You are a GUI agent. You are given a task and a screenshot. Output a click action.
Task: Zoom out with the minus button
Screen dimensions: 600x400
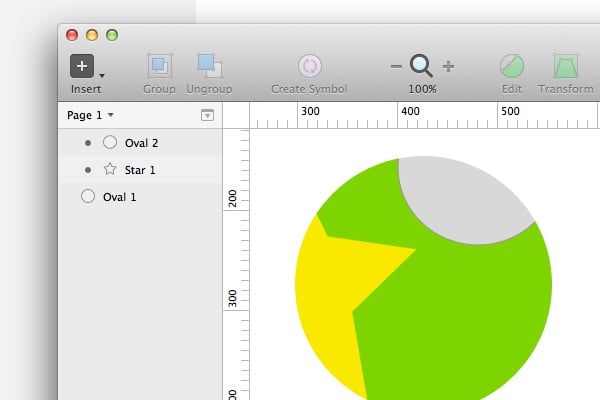(x=396, y=66)
